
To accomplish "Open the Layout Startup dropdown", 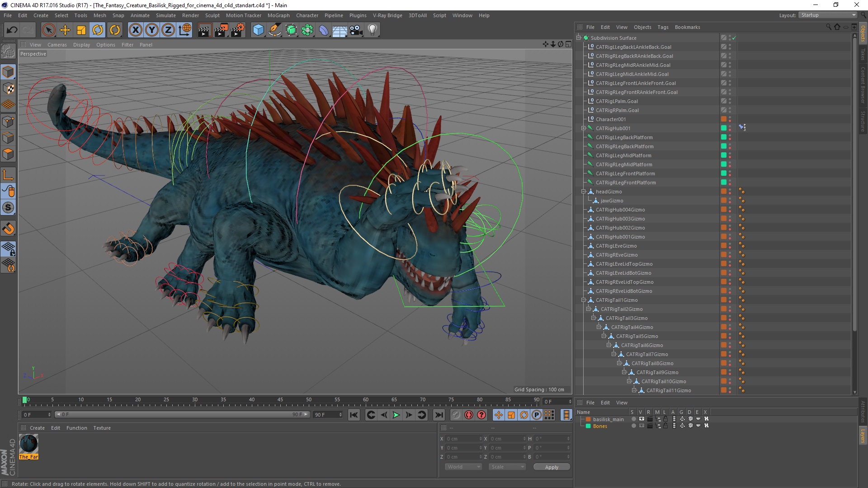I will point(828,15).
